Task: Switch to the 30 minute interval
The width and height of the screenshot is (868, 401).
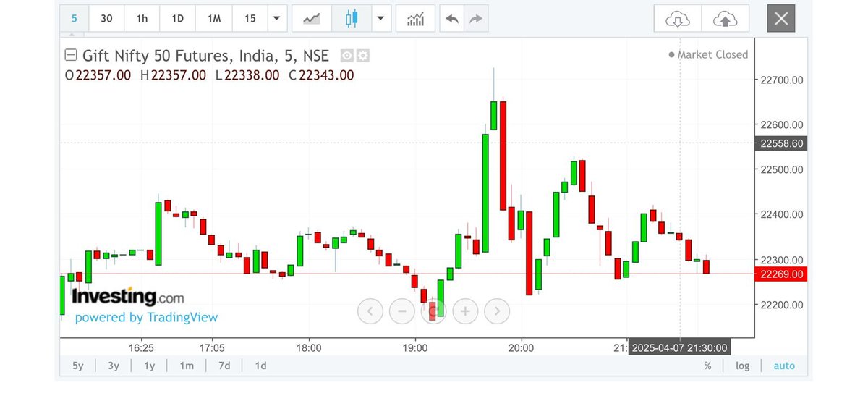Action: 106,19
